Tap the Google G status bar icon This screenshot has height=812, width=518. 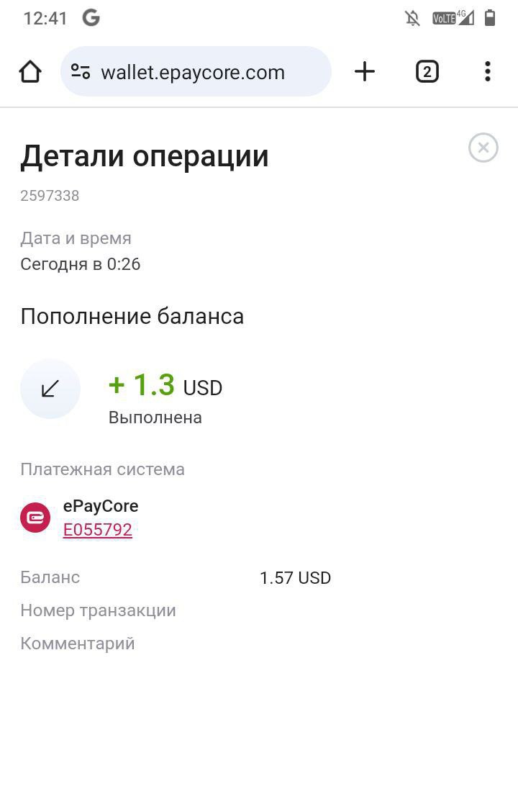point(91,18)
